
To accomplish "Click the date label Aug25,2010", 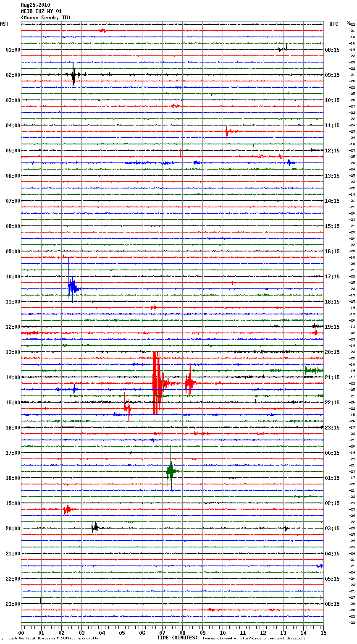I will (x=35, y=5).
